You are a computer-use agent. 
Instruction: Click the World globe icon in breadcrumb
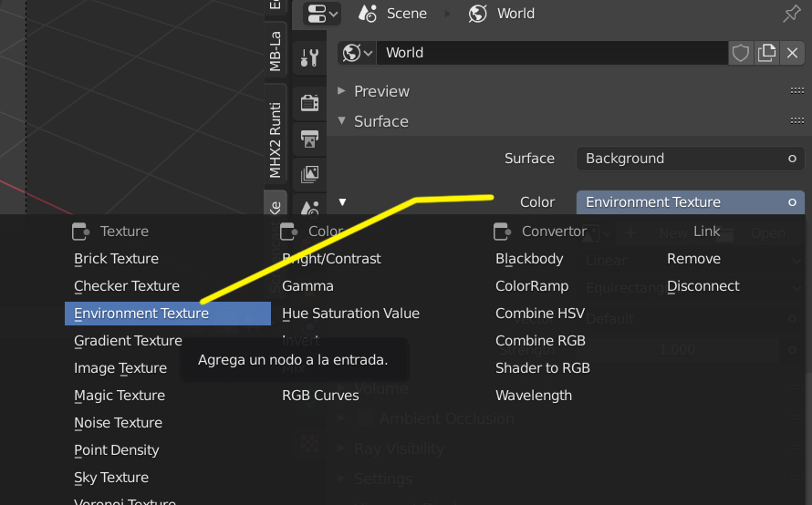478,14
